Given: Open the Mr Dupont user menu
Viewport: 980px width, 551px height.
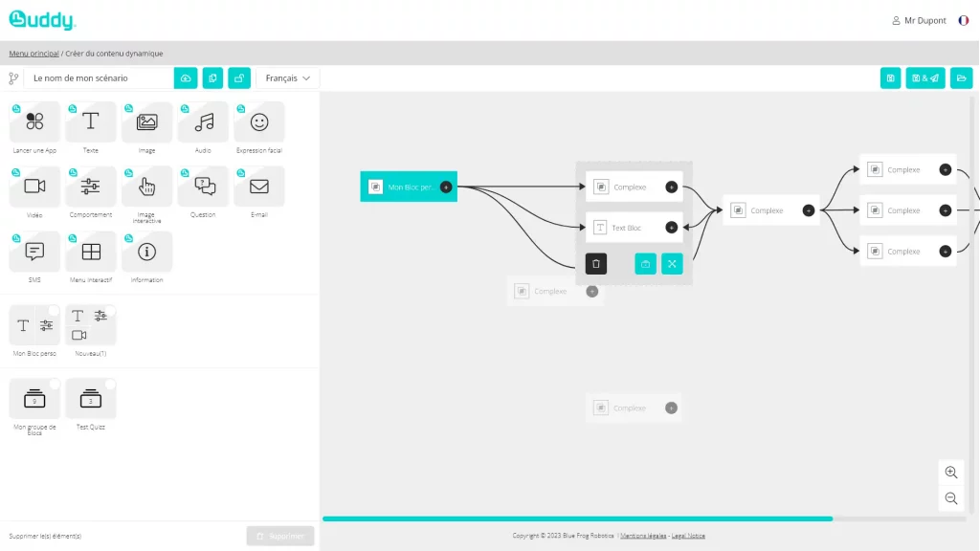Looking at the screenshot, I should point(918,20).
